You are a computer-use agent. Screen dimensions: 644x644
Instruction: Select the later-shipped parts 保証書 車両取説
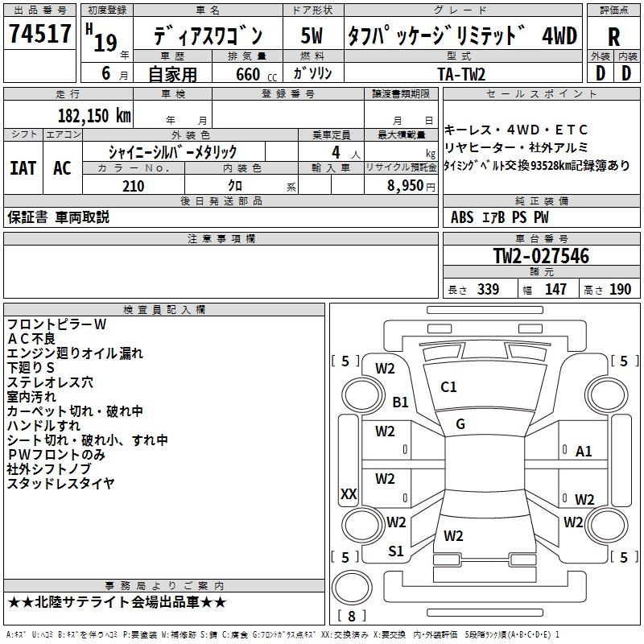click(58, 217)
